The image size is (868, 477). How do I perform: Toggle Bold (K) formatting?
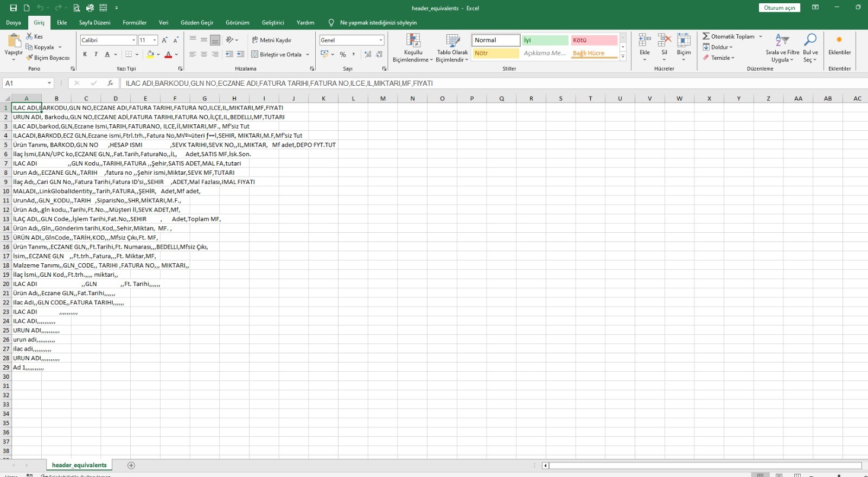[85, 54]
